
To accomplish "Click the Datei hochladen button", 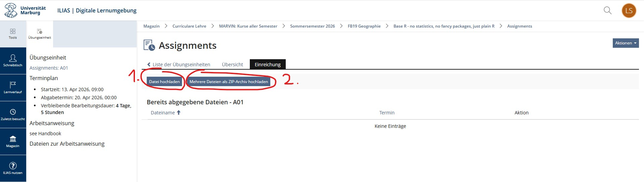I will (164, 82).
